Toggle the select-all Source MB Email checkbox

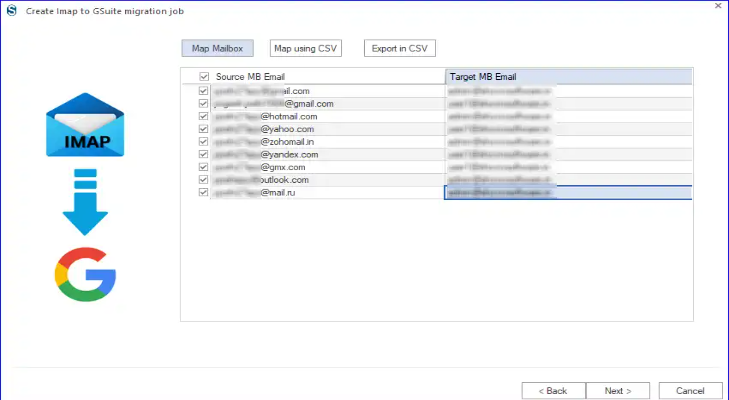[204, 77]
